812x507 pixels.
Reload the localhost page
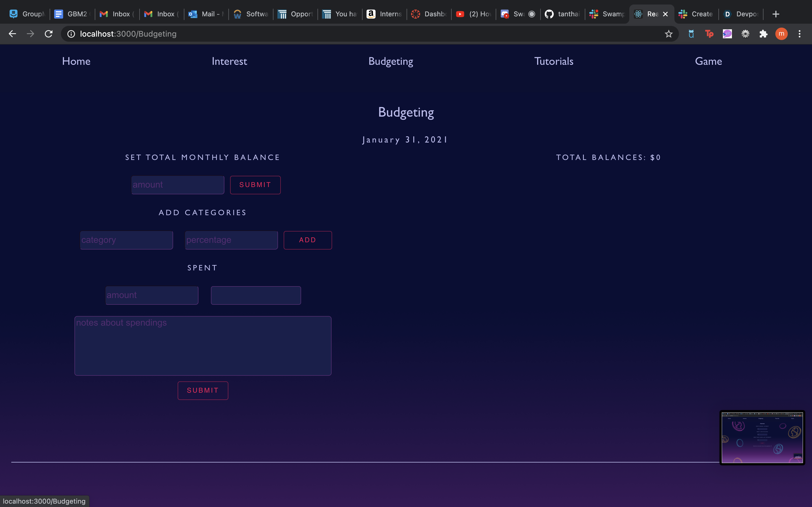49,34
